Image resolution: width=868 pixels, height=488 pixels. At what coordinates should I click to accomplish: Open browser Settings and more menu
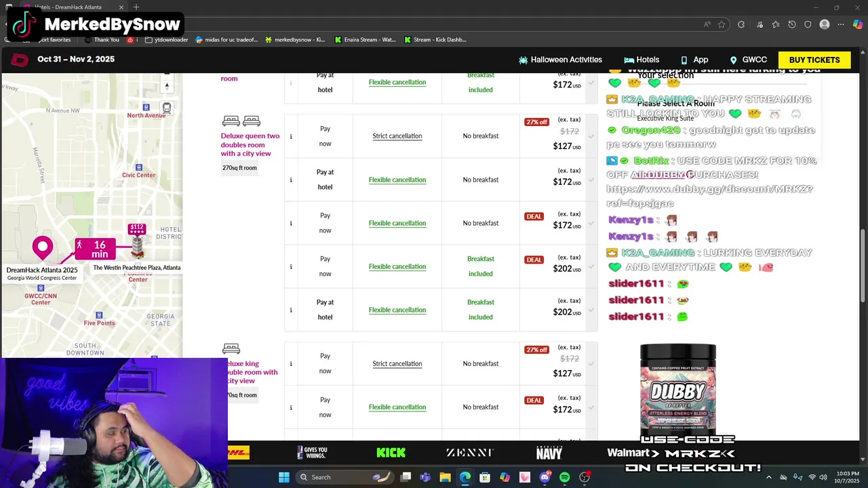[x=842, y=24]
